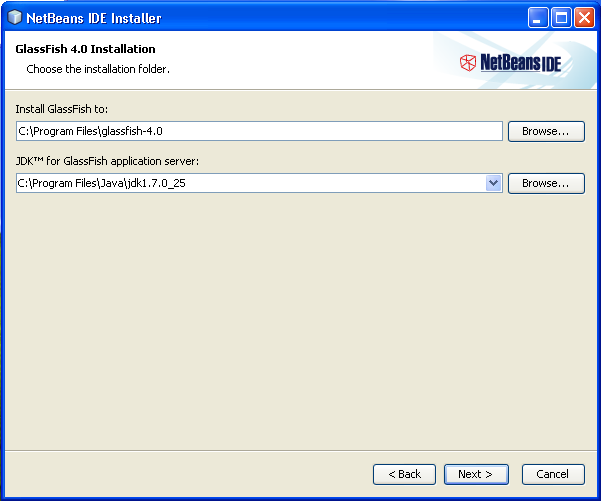Screen dimensions: 601x501
Task: Click the NetBeans installer cube icon in title bar
Action: pos(15,17)
